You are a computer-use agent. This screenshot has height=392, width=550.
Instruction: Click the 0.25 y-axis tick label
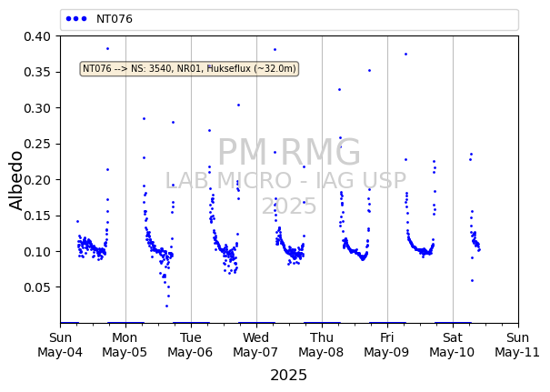[37, 145]
